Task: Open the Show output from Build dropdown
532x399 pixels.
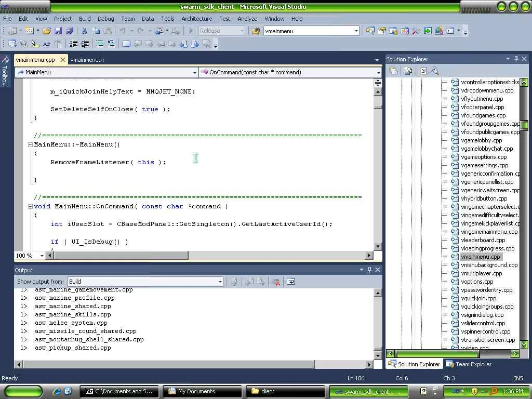Action: tap(220, 282)
